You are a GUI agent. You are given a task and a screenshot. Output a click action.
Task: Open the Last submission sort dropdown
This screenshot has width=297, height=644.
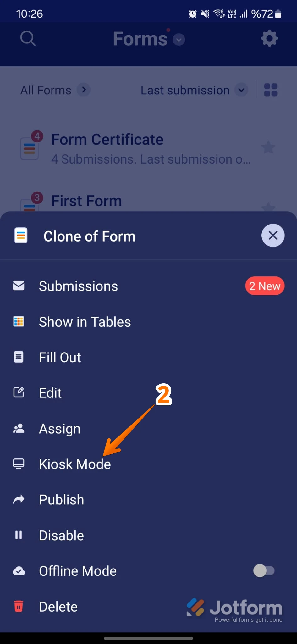point(194,90)
